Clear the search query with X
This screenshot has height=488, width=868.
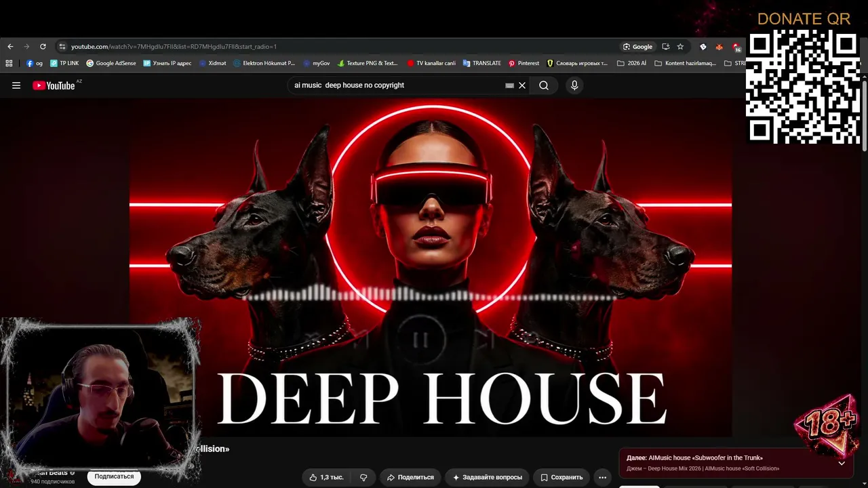click(x=522, y=85)
